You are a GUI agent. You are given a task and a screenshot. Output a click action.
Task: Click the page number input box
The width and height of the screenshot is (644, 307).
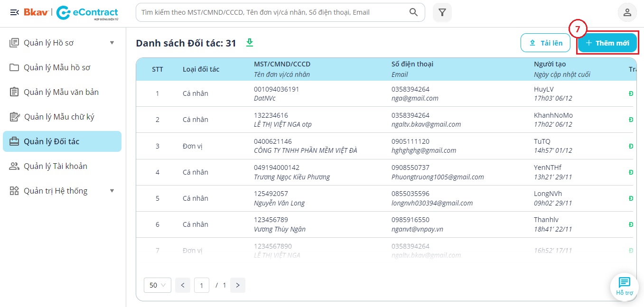(202, 285)
